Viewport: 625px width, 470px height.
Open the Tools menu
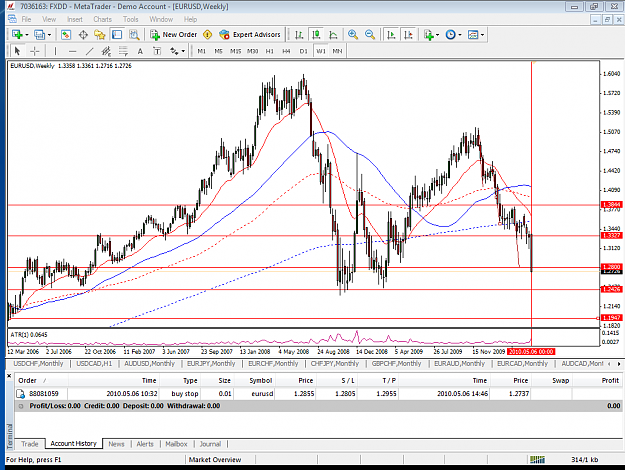[130, 19]
